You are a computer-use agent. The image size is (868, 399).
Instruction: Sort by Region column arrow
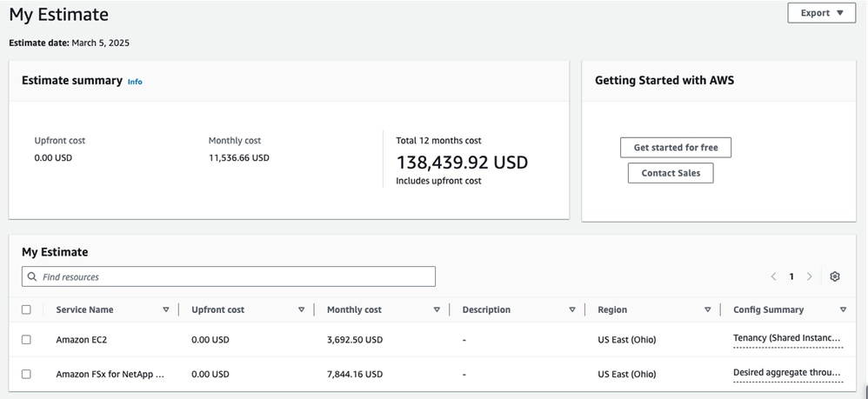[x=708, y=309]
